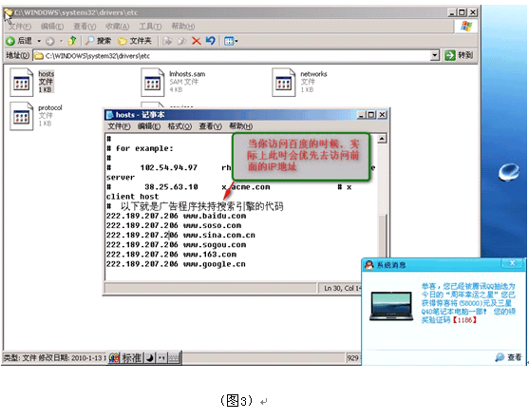Click the View (查看) link in popup
Screen dimensions: 529x420
[508, 357]
